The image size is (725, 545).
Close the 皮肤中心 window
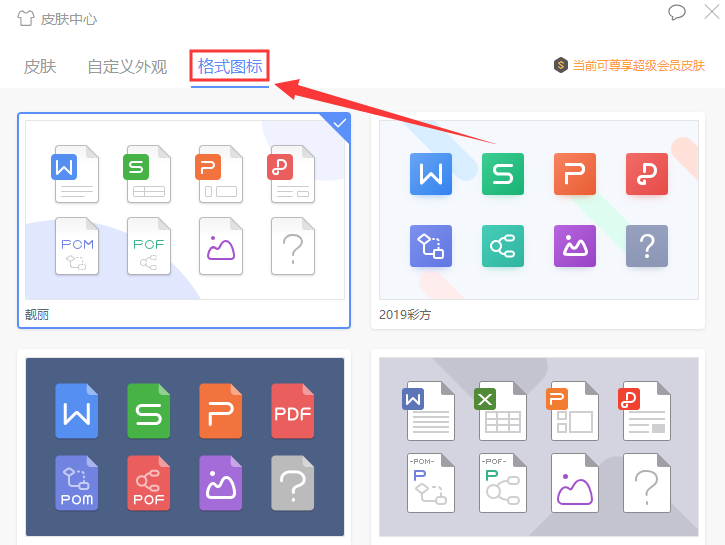(x=712, y=12)
